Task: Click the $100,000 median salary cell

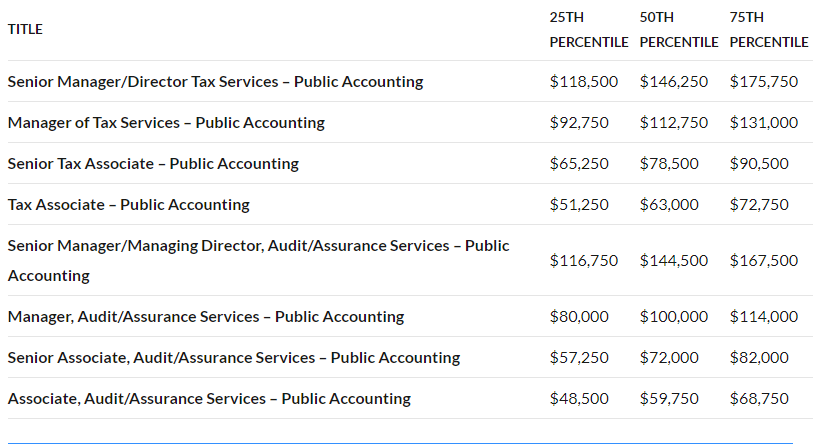Action: pos(674,316)
